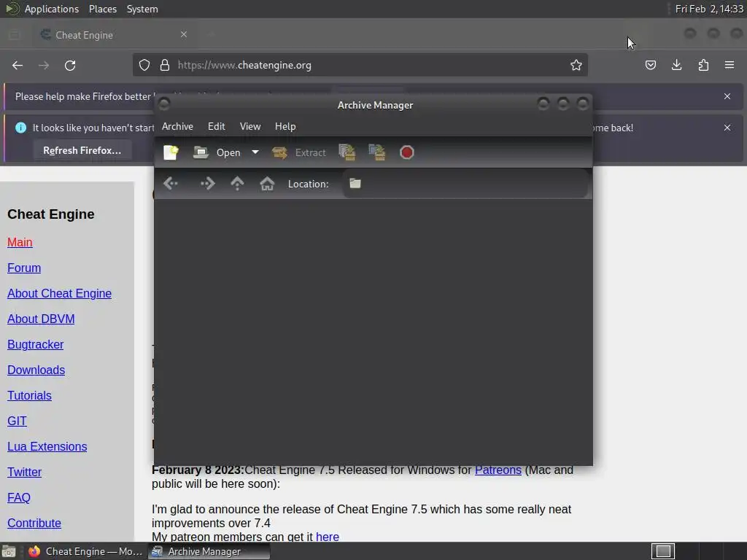747x560 pixels.
Task: Open the Twitter link
Action: (24, 472)
